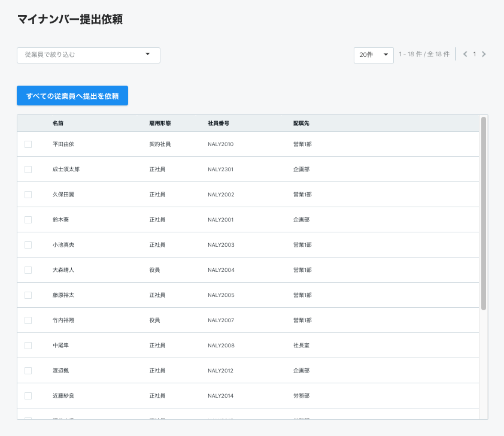Image resolution: width=504 pixels, height=436 pixels.
Task: Tick the checkbox for 鈴木葵
Action: (x=28, y=220)
